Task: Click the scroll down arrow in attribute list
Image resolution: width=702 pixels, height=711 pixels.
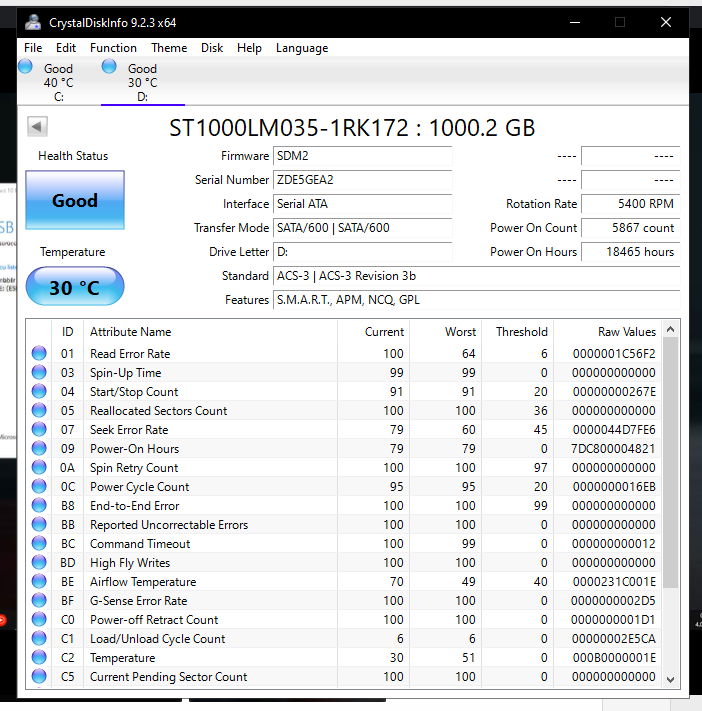Action: click(x=670, y=678)
